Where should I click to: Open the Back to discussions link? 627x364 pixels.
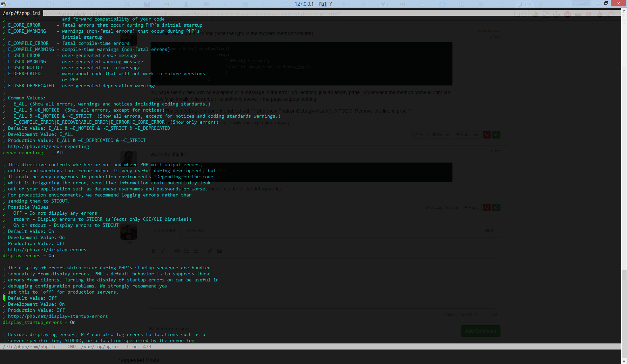click(x=169, y=329)
